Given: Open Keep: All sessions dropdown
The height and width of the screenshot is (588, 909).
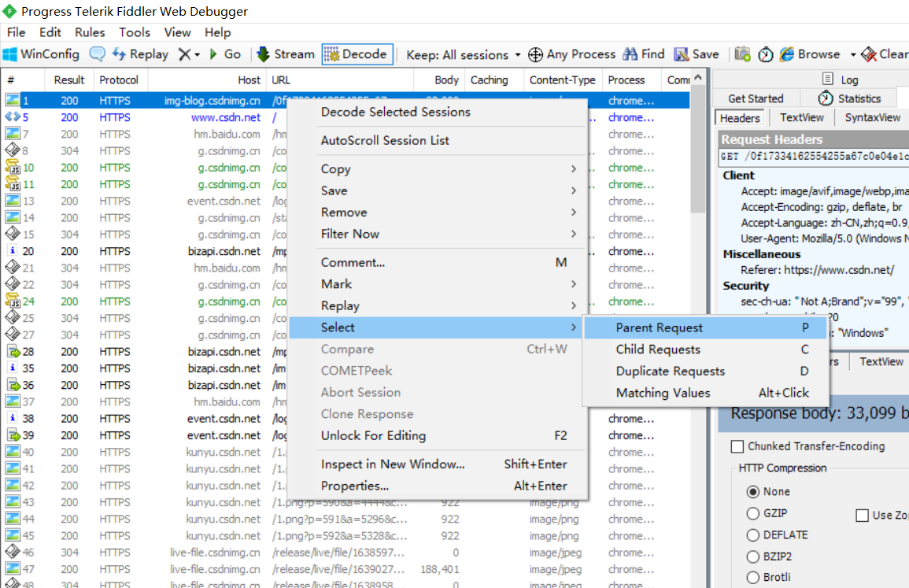Looking at the screenshot, I should (x=464, y=55).
